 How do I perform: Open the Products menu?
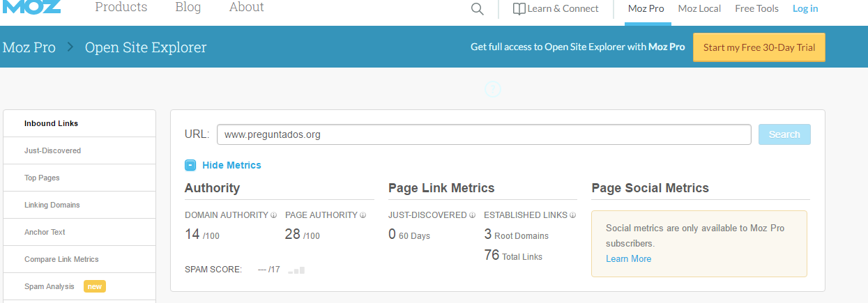121,8
